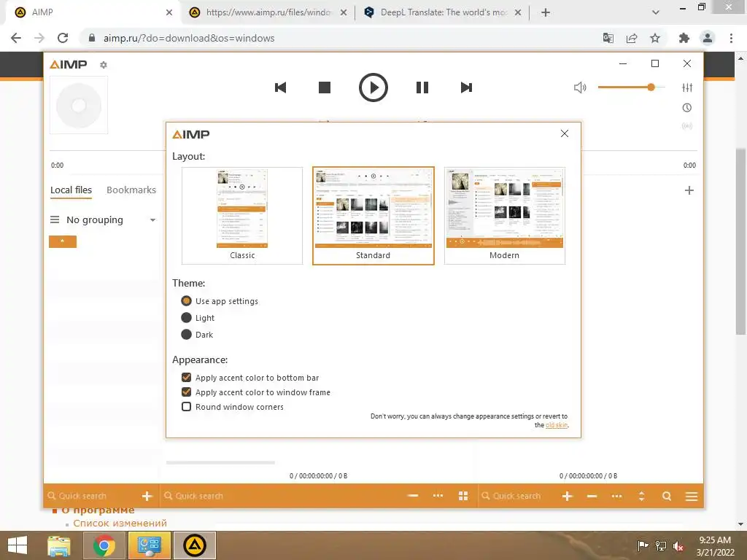This screenshot has width=747, height=560.
Task: Open Chrome tab search chevron
Action: pos(656,12)
